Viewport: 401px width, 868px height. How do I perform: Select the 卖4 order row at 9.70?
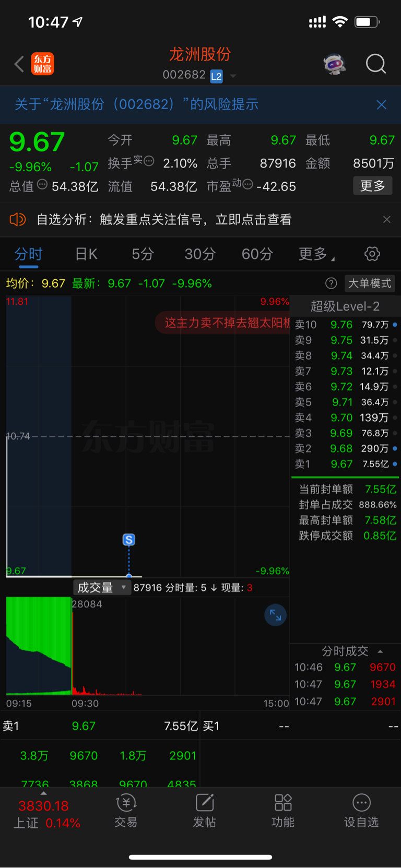coord(345,418)
